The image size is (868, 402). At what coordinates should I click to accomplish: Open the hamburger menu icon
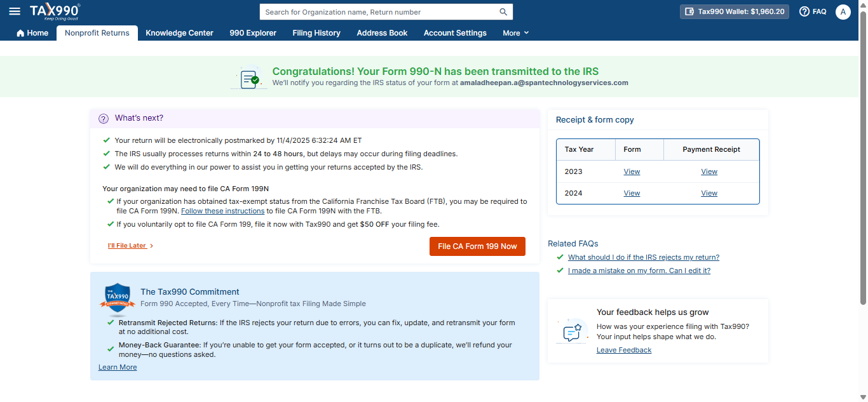coord(15,11)
